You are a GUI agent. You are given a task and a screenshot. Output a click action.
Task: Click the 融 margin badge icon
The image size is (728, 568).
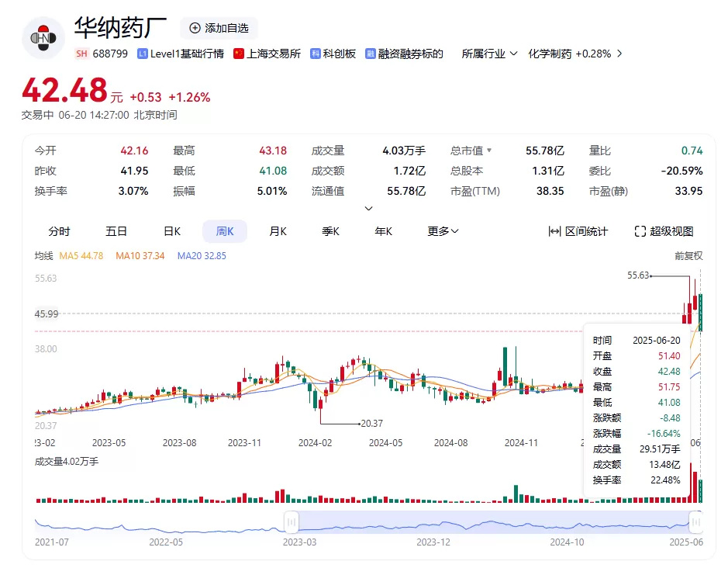370,54
